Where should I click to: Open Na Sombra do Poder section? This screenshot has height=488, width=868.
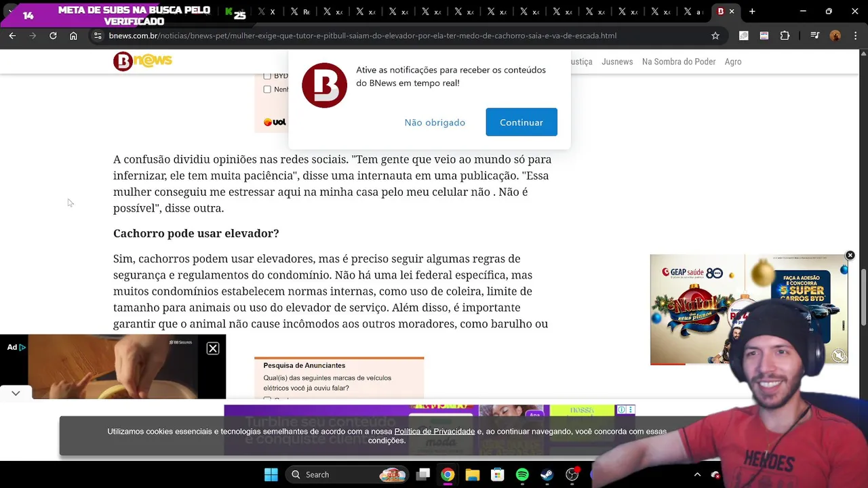coord(679,62)
